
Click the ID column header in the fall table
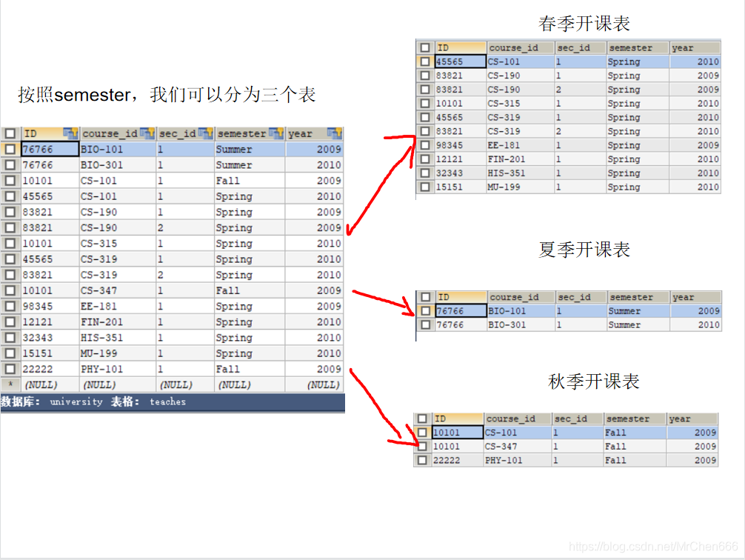[458, 419]
